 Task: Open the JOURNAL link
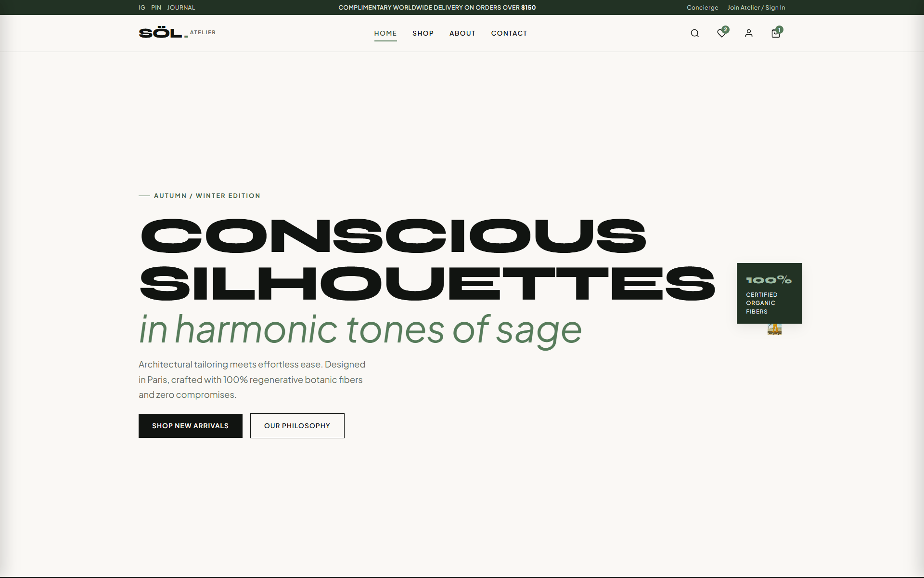(181, 8)
